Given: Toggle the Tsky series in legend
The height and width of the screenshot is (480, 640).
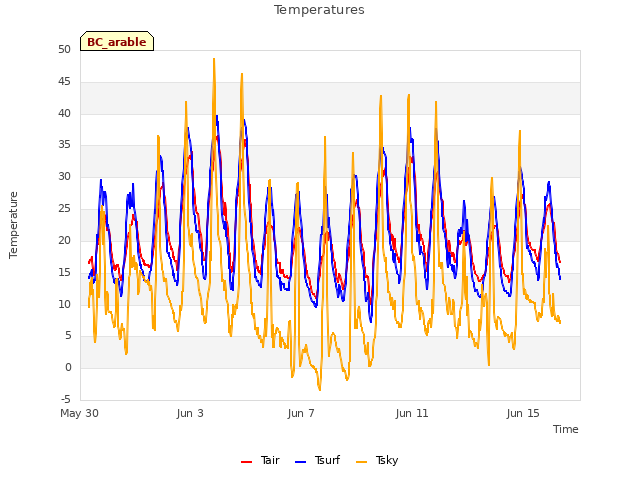Looking at the screenshot, I should click(x=377, y=460).
